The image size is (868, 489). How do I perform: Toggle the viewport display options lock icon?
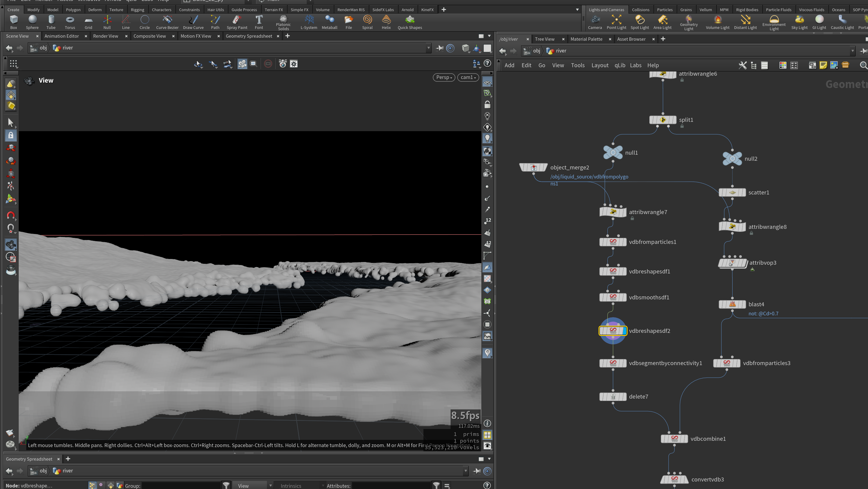[x=487, y=105]
